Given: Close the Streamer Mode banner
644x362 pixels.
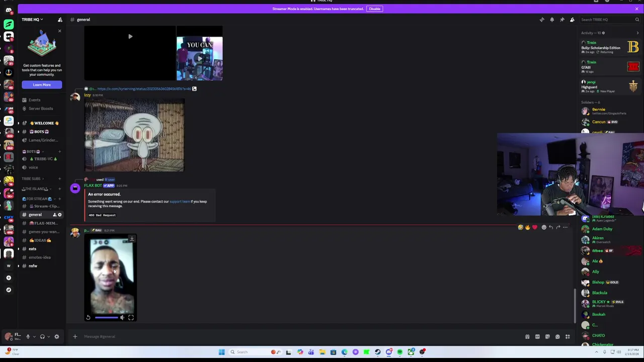Looking at the screenshot, I should [x=636, y=9].
